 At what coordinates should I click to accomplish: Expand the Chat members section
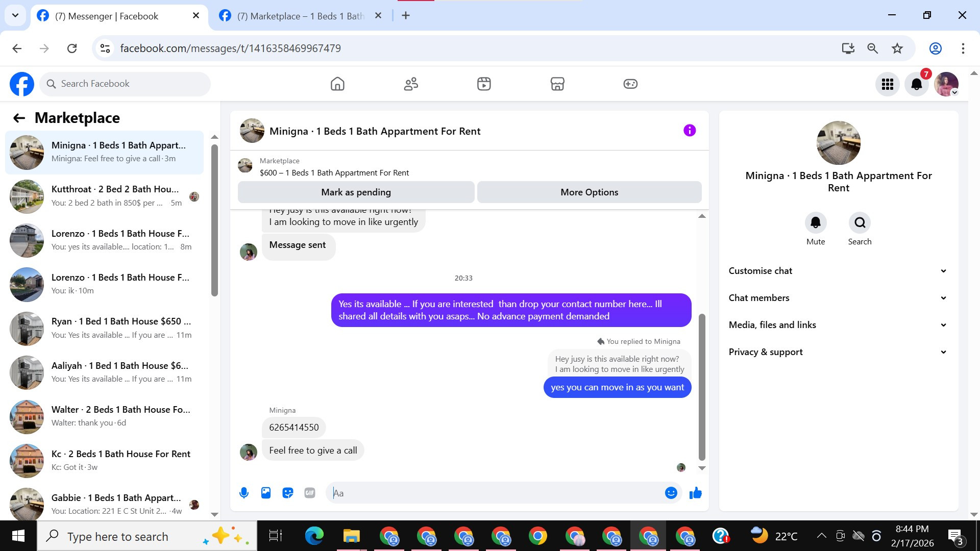pyautogui.click(x=838, y=298)
